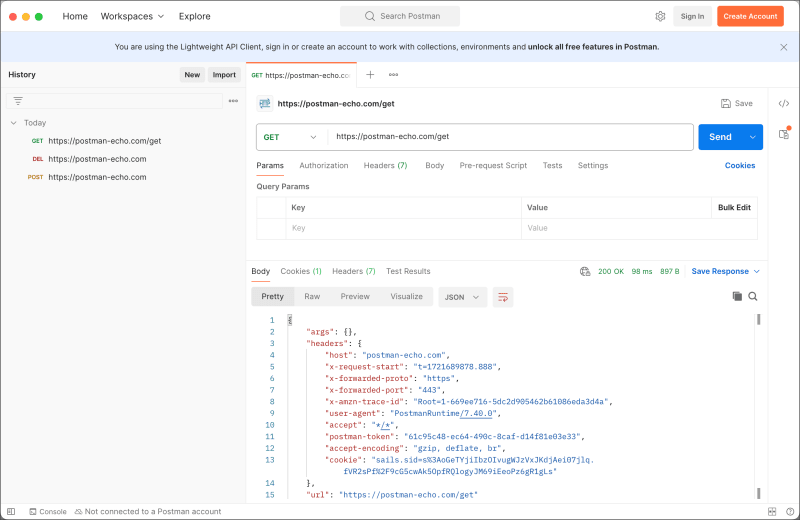Click the Cookies link
Screen dimensions: 800x520
point(740,165)
